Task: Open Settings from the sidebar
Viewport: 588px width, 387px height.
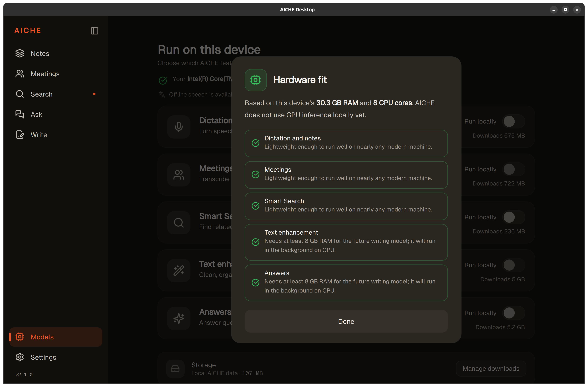Action: pyautogui.click(x=56, y=357)
